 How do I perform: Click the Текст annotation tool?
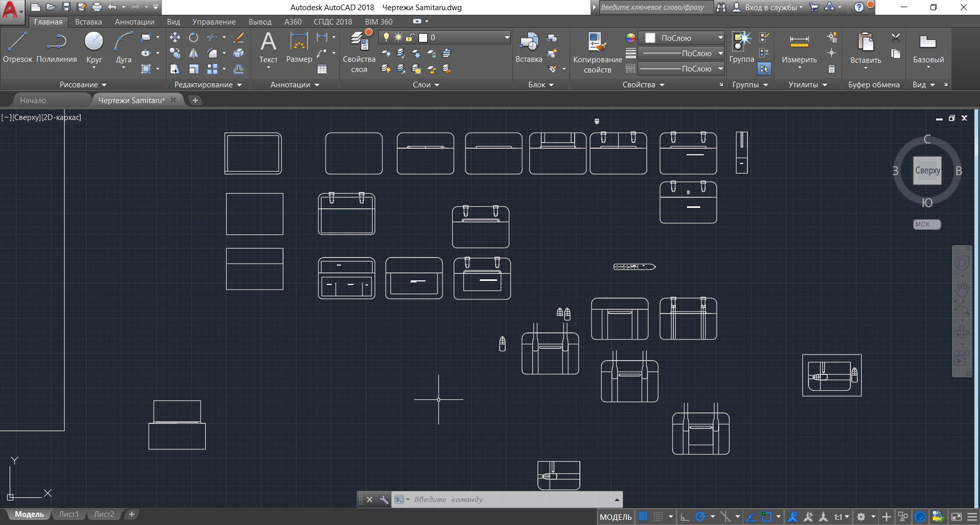point(268,47)
